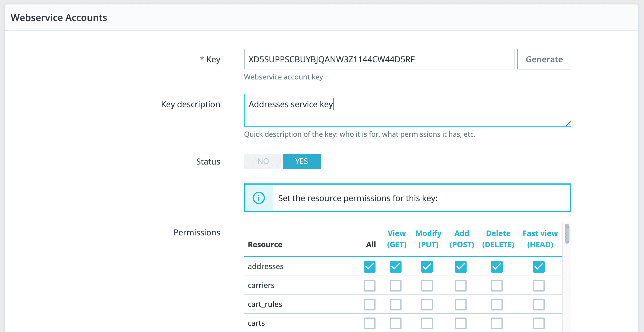This screenshot has width=644, height=332.
Task: Uncheck All checkbox for addresses
Action: click(x=369, y=267)
